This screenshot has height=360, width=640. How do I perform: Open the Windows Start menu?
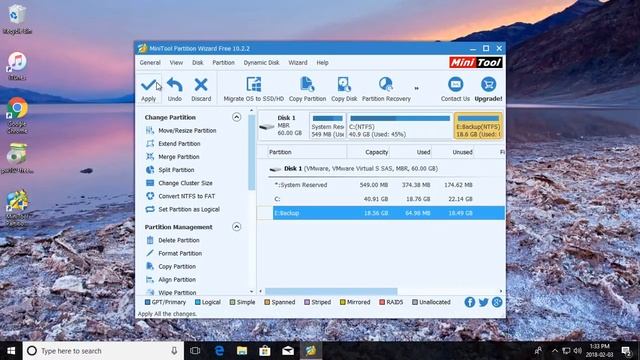11,351
